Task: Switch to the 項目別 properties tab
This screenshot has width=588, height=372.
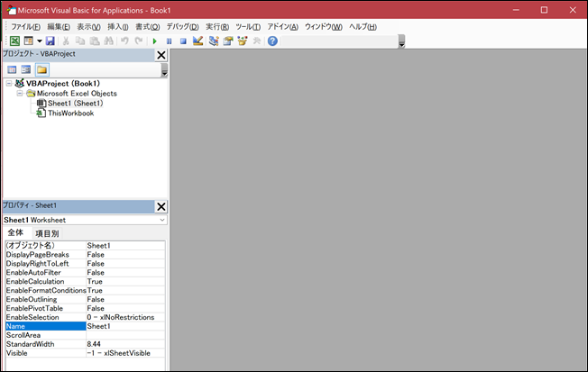Action: pyautogui.click(x=47, y=233)
